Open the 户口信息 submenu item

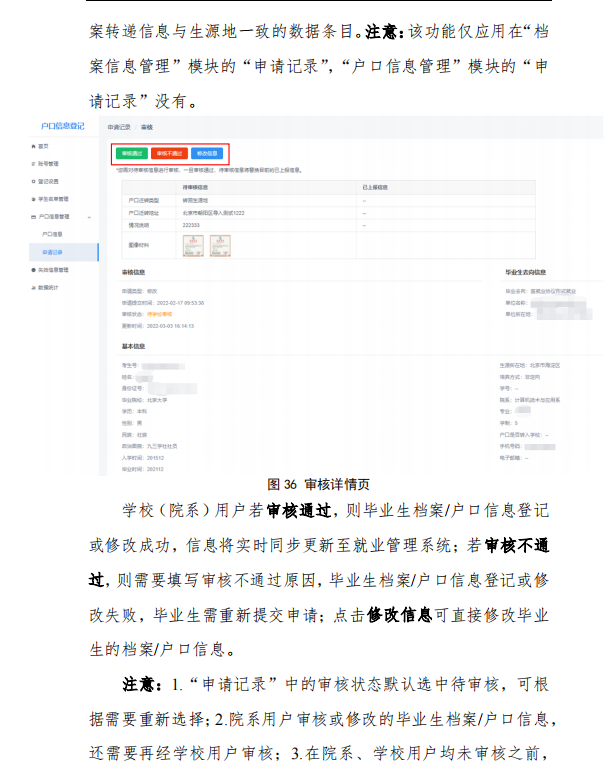[x=52, y=234]
